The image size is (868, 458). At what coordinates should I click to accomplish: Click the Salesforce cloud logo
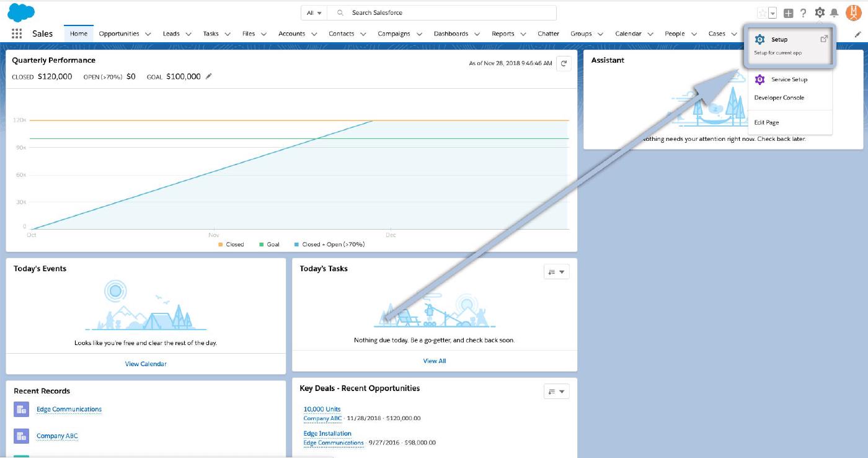pyautogui.click(x=21, y=12)
